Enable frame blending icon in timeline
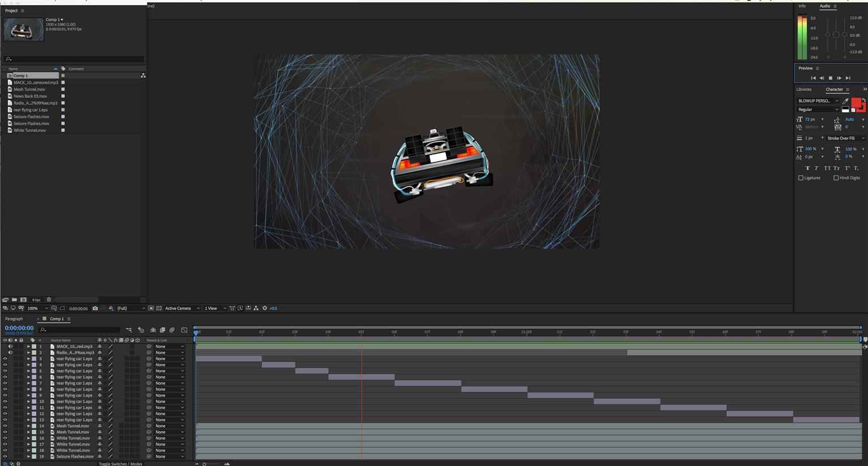 point(162,330)
